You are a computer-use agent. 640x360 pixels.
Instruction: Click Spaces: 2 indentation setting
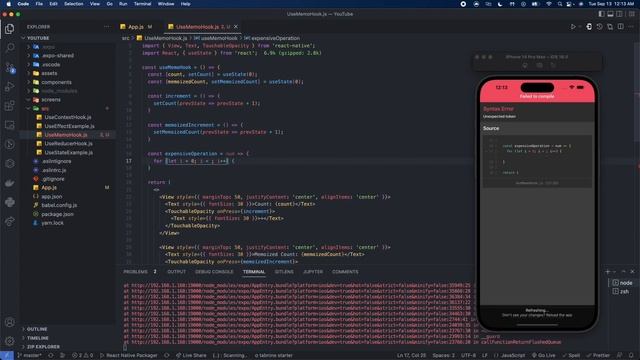click(x=444, y=356)
